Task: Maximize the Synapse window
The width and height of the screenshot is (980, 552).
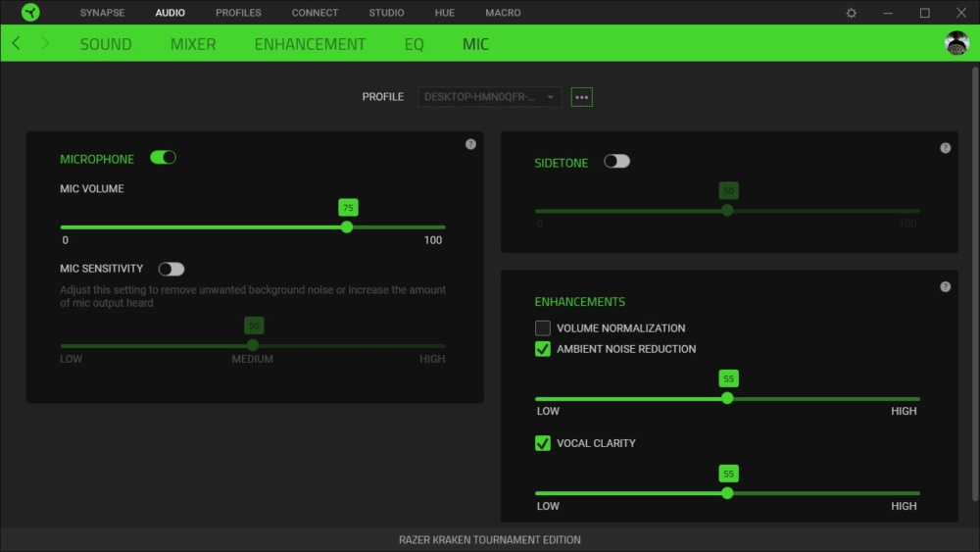Action: click(x=924, y=13)
